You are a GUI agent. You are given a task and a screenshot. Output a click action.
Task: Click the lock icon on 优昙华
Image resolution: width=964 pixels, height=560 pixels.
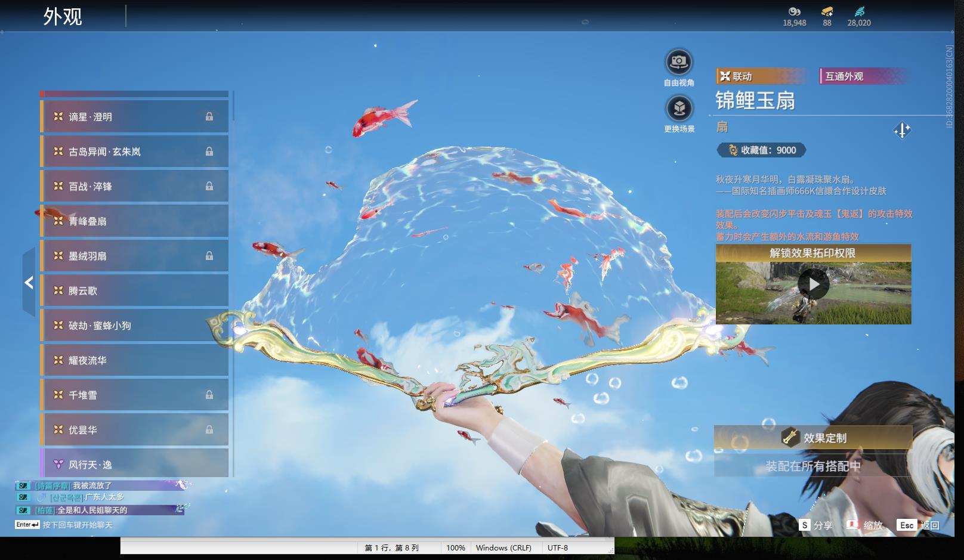click(x=209, y=429)
